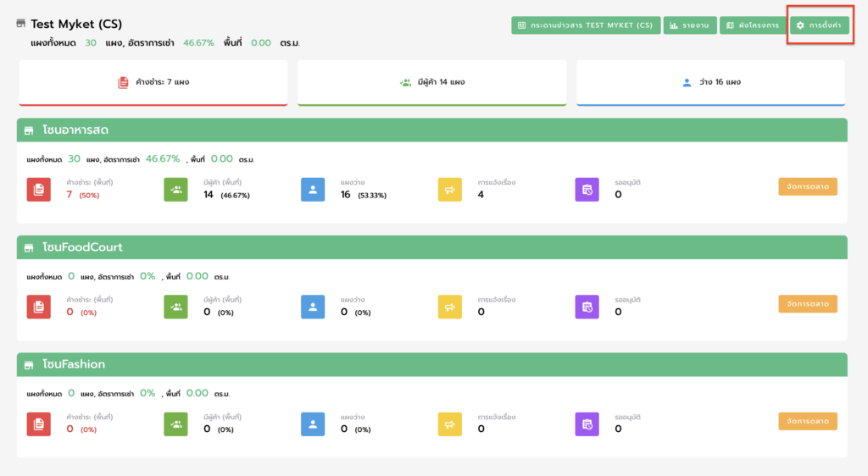Open ผังโครงการ project map button

point(753,25)
